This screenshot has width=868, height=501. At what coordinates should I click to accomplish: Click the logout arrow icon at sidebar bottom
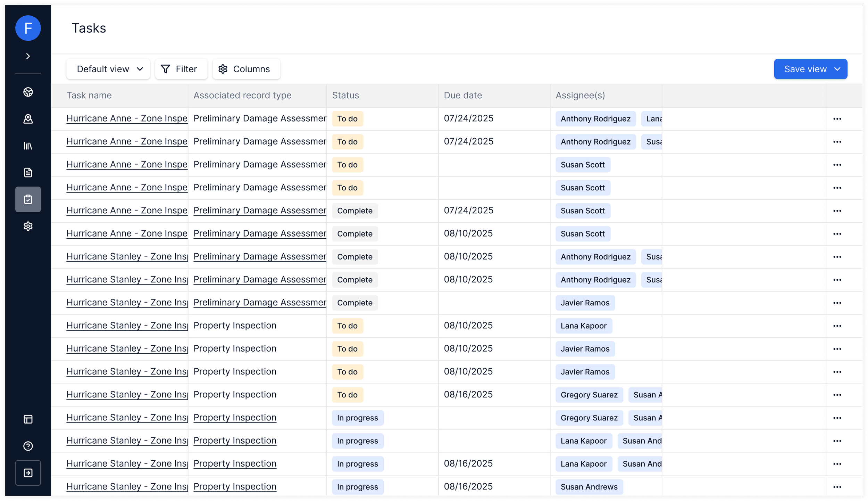[x=28, y=473]
